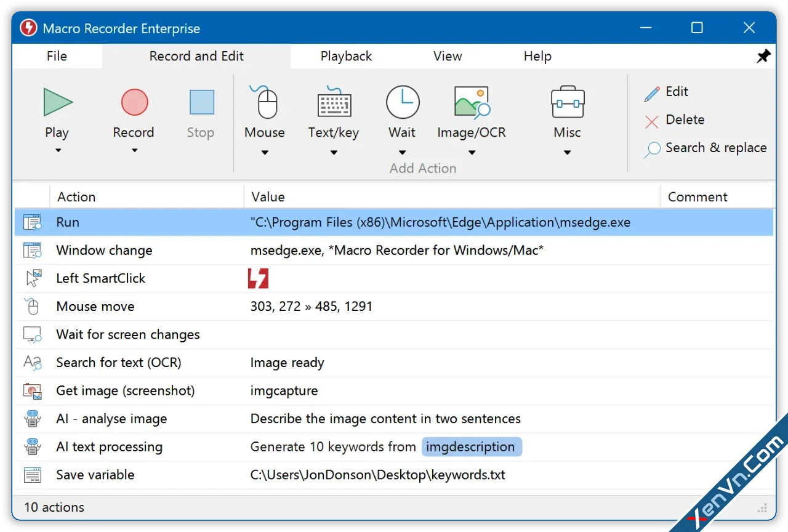The width and height of the screenshot is (788, 532).
Task: Switch to the Playback tab
Action: tap(346, 56)
